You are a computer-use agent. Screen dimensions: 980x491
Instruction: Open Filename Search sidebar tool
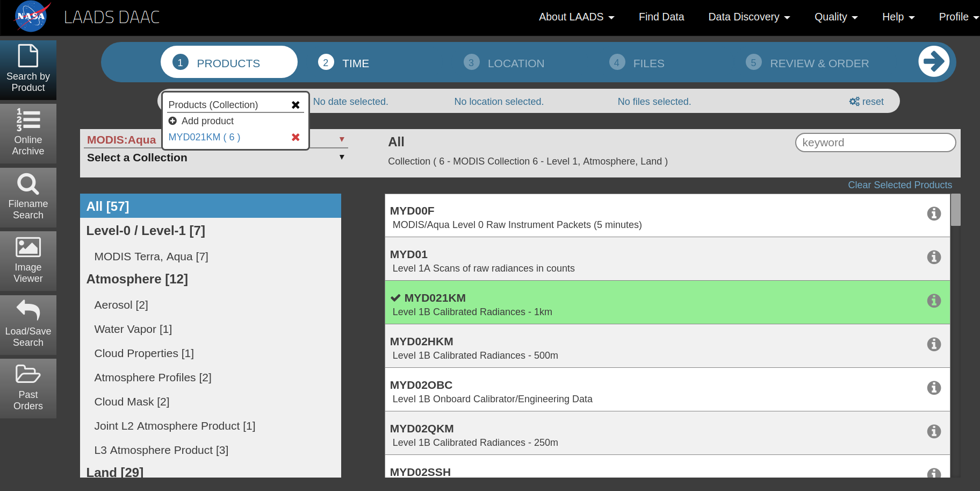click(x=28, y=197)
